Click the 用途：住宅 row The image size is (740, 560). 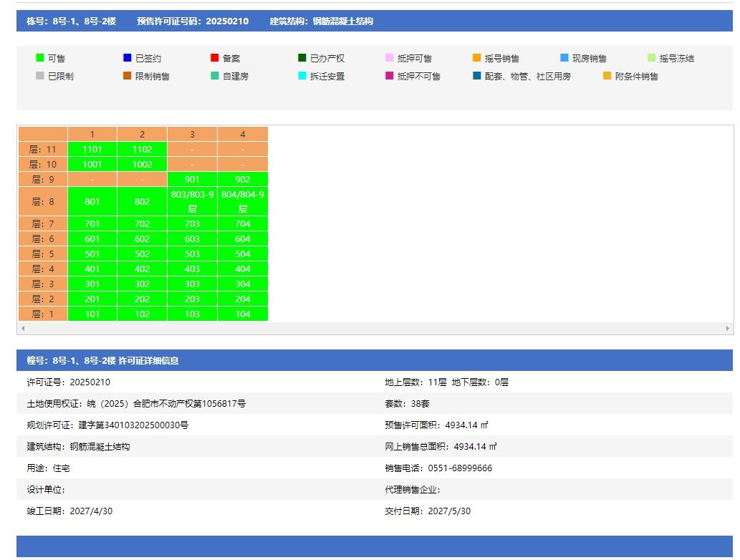tap(48, 468)
